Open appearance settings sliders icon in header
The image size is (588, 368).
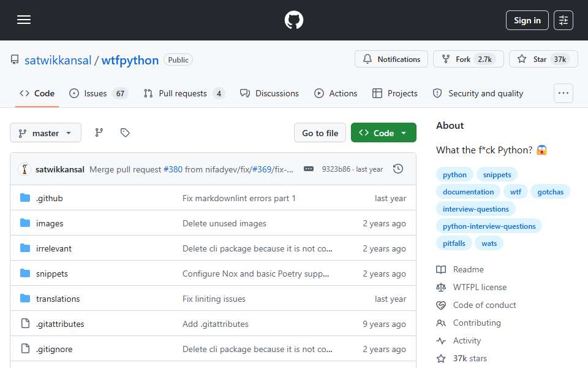point(563,20)
